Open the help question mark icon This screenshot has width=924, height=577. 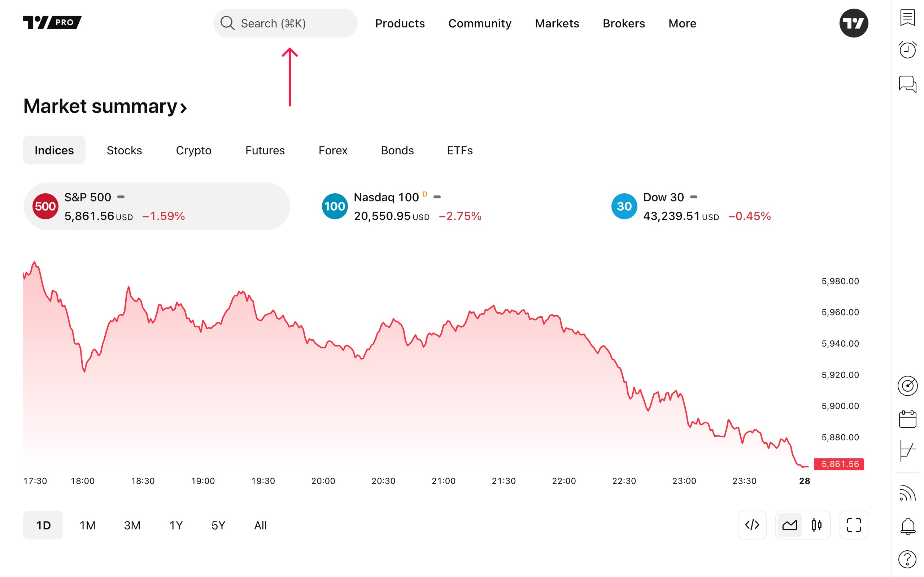[907, 559]
